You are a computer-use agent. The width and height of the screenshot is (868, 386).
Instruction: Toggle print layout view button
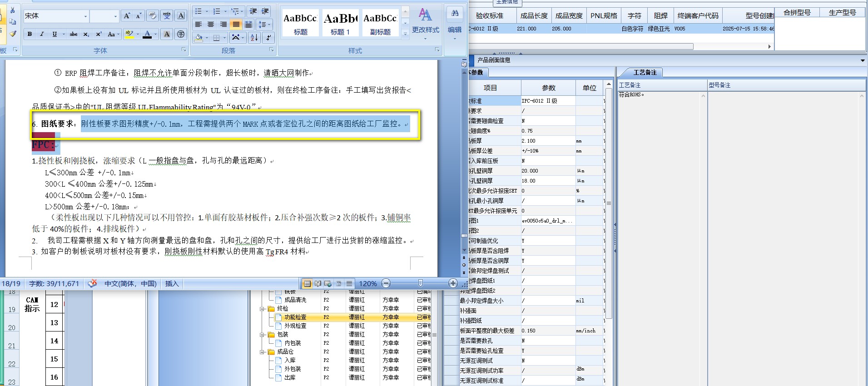point(308,284)
